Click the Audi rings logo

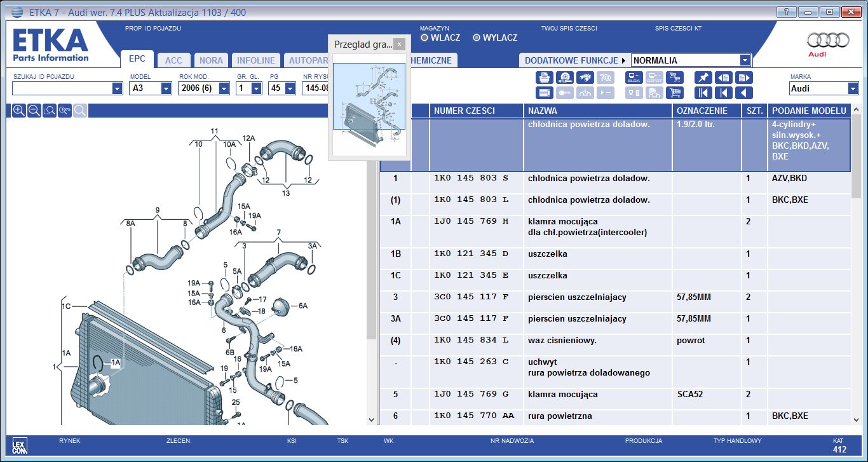tap(828, 41)
